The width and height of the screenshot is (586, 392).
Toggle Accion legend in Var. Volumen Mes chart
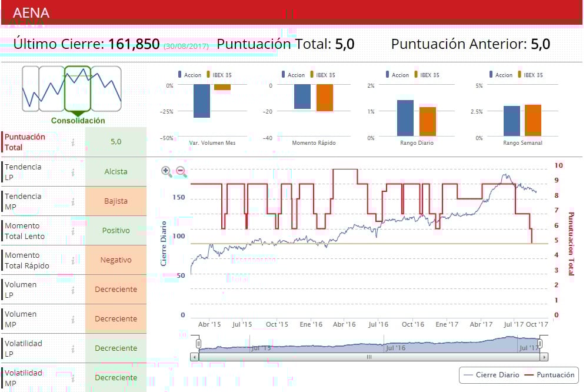point(189,75)
